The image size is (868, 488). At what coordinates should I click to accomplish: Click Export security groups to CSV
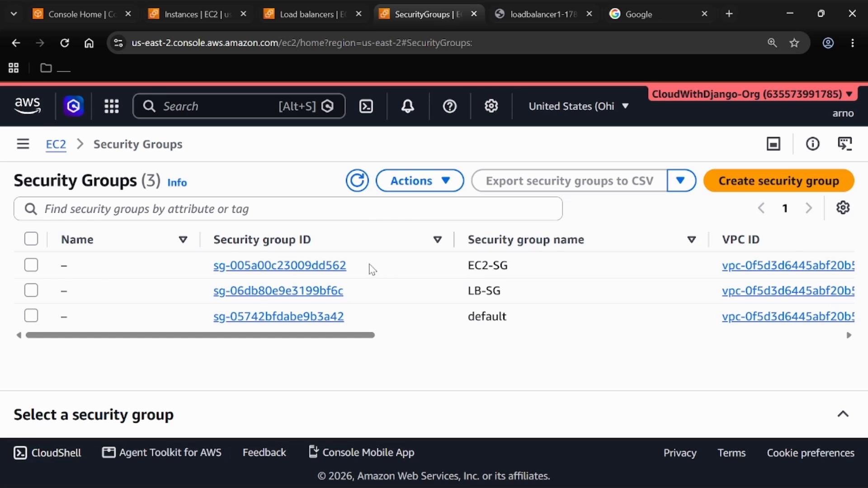[x=569, y=181]
